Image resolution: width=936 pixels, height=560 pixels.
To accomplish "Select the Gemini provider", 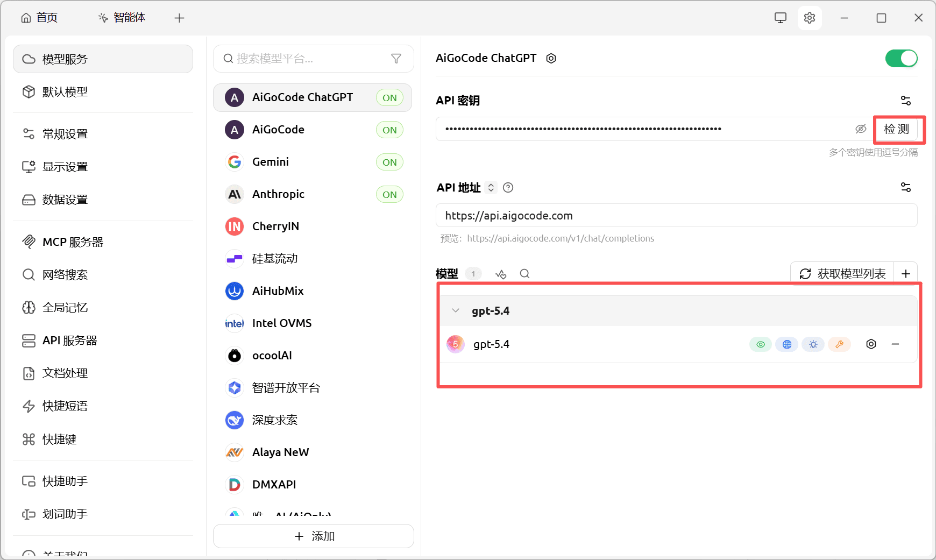I will (313, 162).
